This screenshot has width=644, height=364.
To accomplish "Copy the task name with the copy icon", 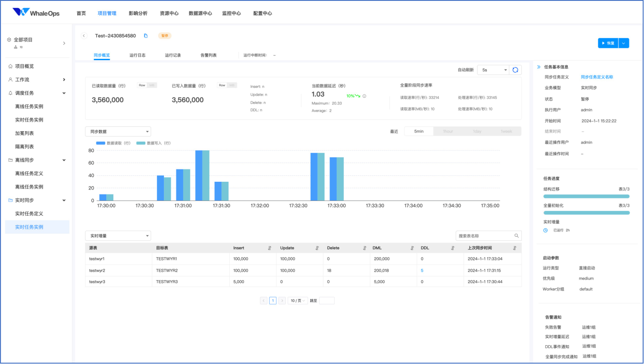I will pos(146,36).
